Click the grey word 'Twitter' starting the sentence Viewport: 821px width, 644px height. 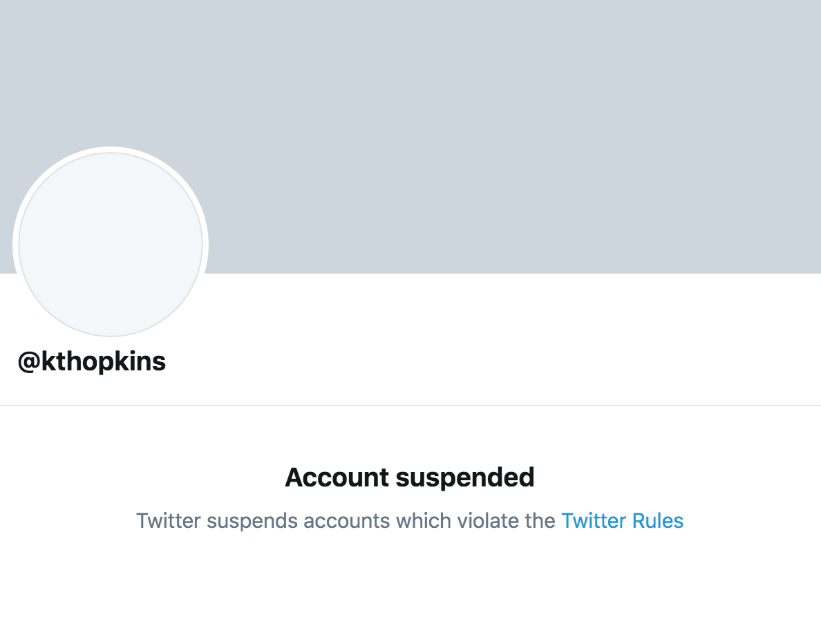coord(169,521)
